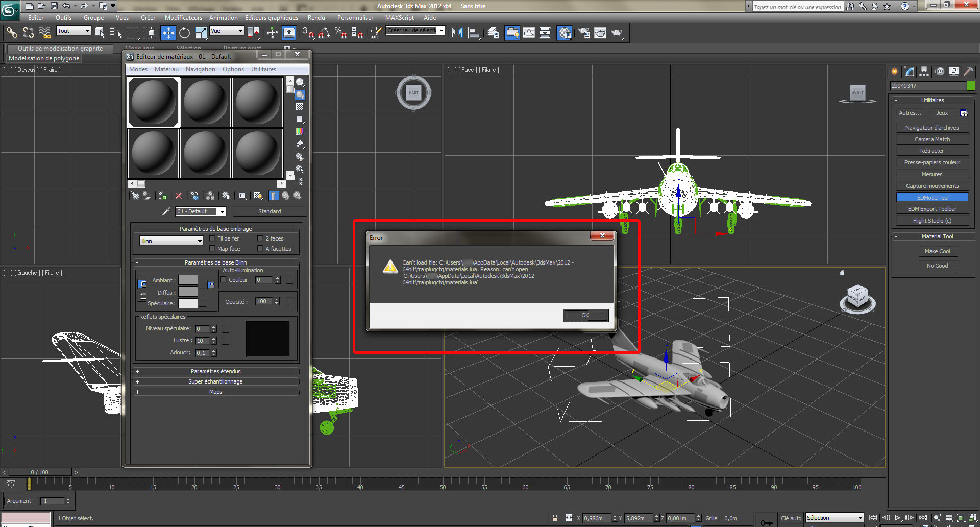This screenshot has height=527, width=980.
Task: Expand the Super échantillonnage rollout
Action: pyautogui.click(x=215, y=381)
